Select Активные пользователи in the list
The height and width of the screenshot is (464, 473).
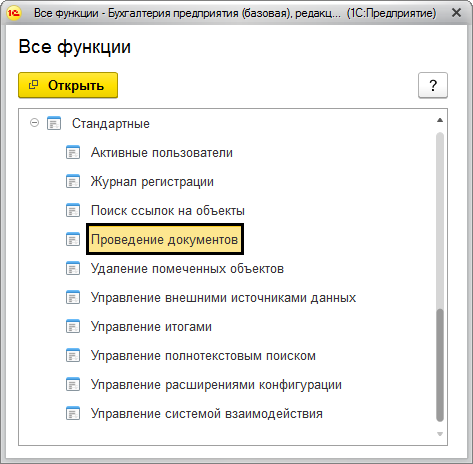coord(162,153)
